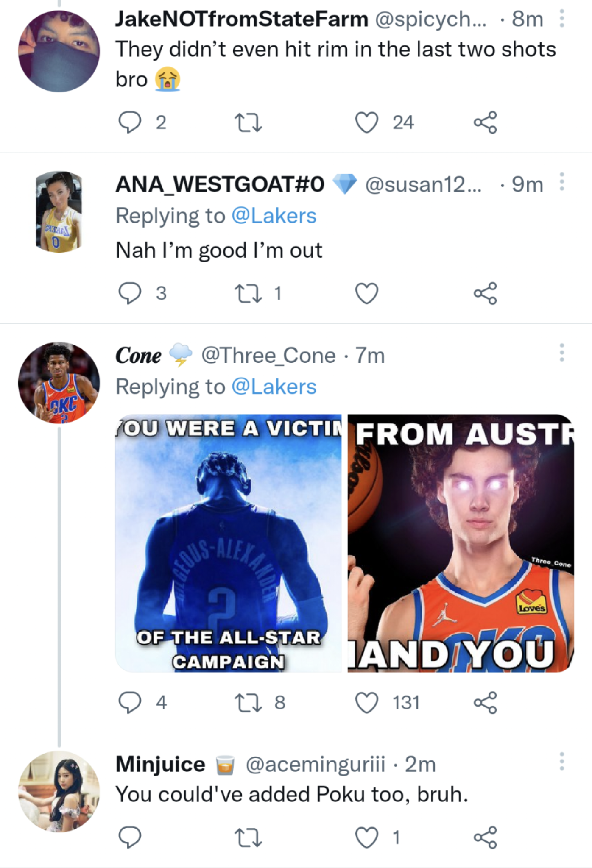Open the 'You were a victim' meme image
This screenshot has width=592, height=868.
pyautogui.click(x=228, y=543)
